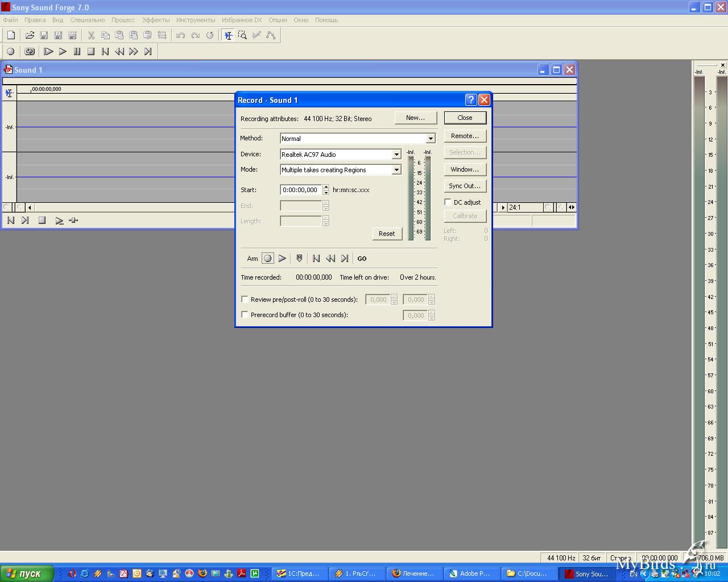
Task: Click the Window... button
Action: (465, 169)
